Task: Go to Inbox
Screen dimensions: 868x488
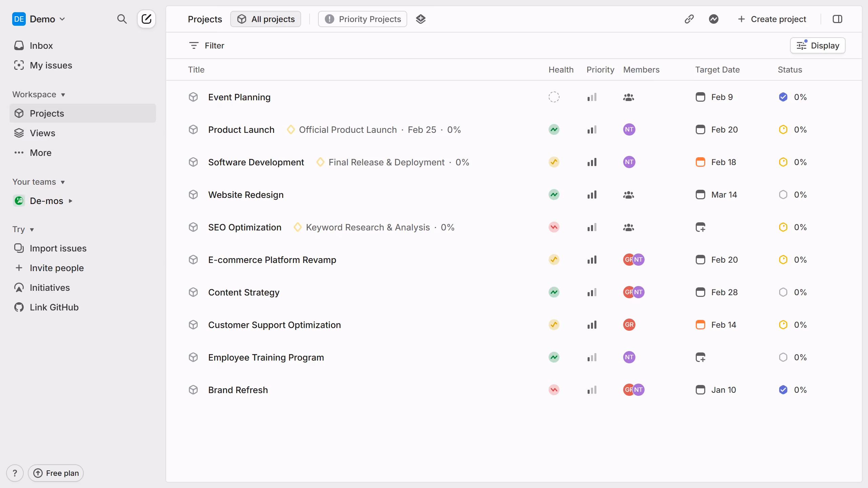Action: [83, 46]
